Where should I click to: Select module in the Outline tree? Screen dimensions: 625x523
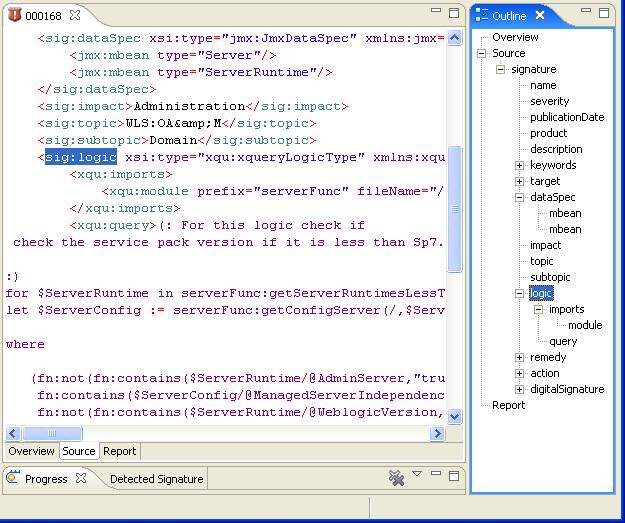tap(585, 325)
